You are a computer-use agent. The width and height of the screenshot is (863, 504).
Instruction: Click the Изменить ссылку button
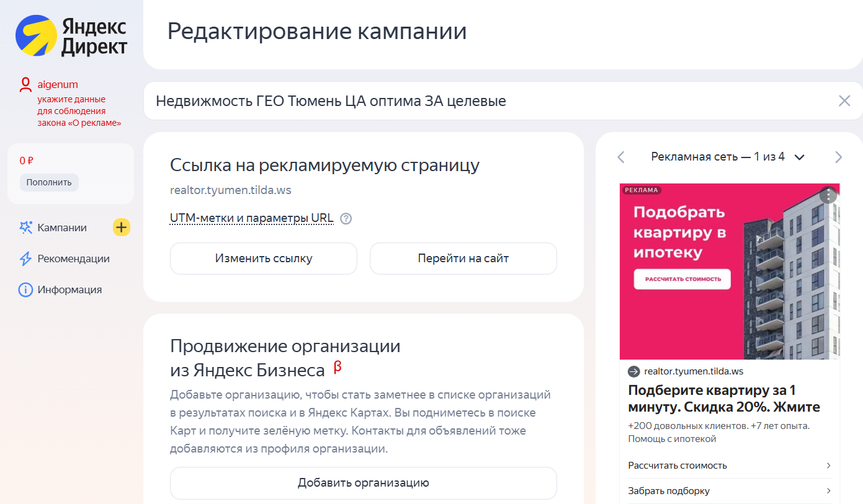pyautogui.click(x=264, y=259)
